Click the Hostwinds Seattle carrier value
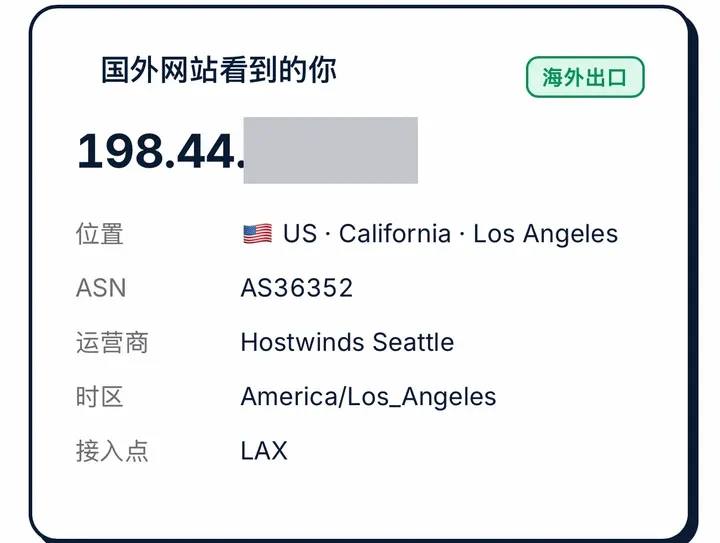The image size is (720, 543). coord(348,342)
